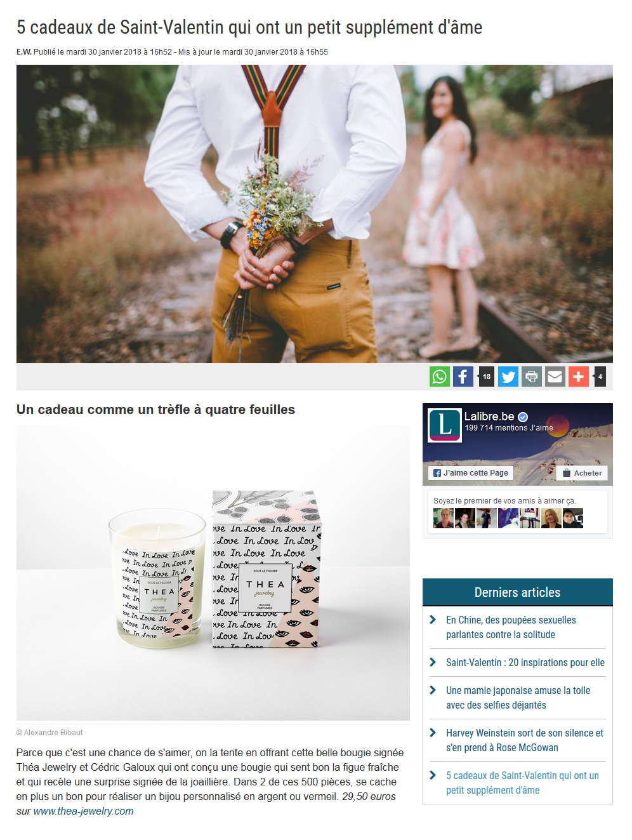Open Harvey Weinstein Rose McGowan article
632x840 pixels.
[x=525, y=740]
